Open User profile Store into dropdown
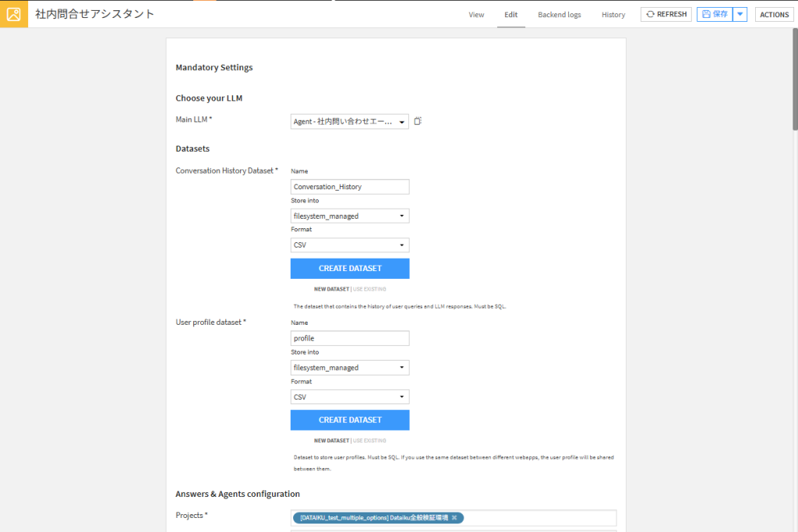Screen dimensions: 798x532 click(x=349, y=368)
